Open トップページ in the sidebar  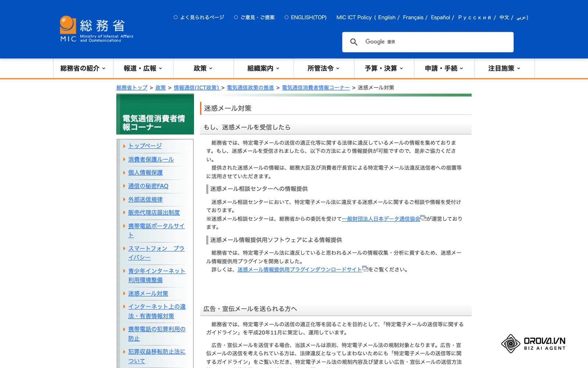click(145, 146)
